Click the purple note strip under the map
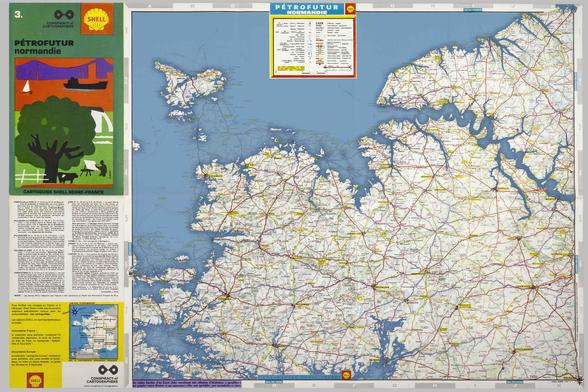588x392 pixels. click(186, 384)
